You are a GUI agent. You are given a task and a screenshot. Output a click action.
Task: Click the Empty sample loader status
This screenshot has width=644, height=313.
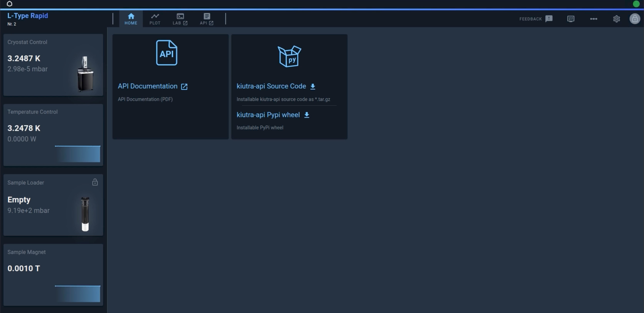coord(19,200)
